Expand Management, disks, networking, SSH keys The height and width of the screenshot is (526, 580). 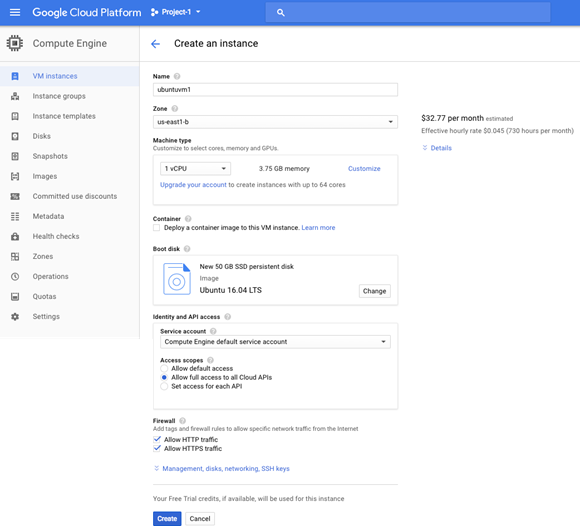(x=221, y=469)
